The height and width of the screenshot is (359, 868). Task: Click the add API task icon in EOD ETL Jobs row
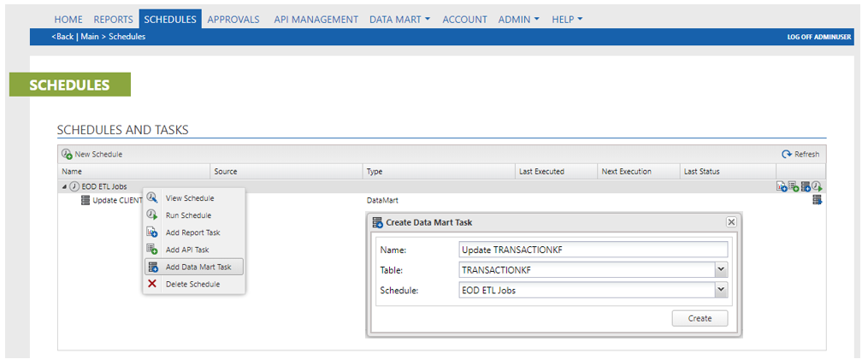(x=794, y=187)
